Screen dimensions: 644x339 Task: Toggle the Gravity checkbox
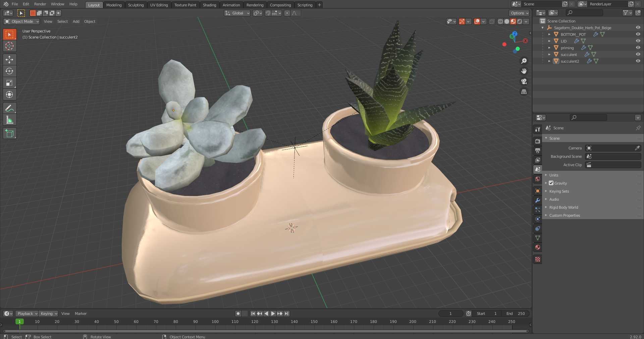(x=551, y=183)
